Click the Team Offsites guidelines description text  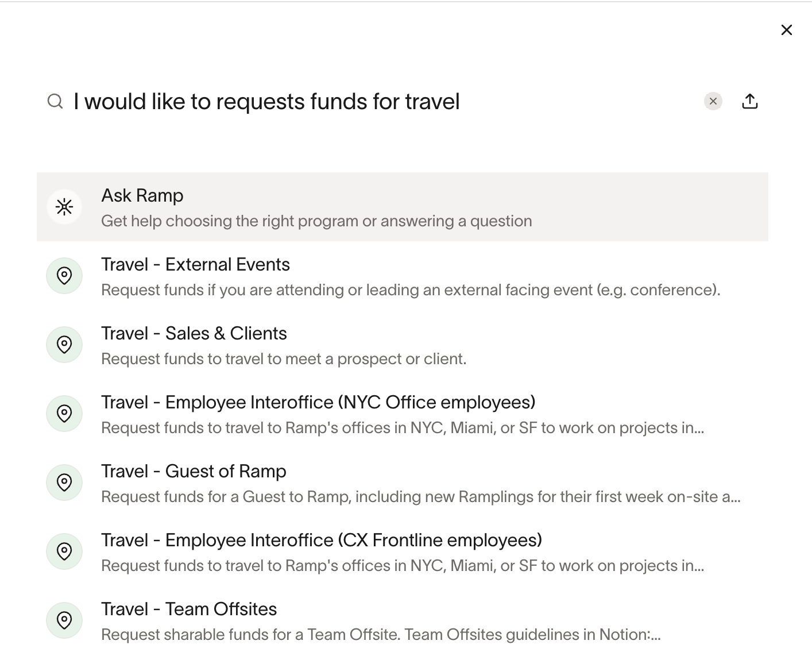[x=381, y=635]
